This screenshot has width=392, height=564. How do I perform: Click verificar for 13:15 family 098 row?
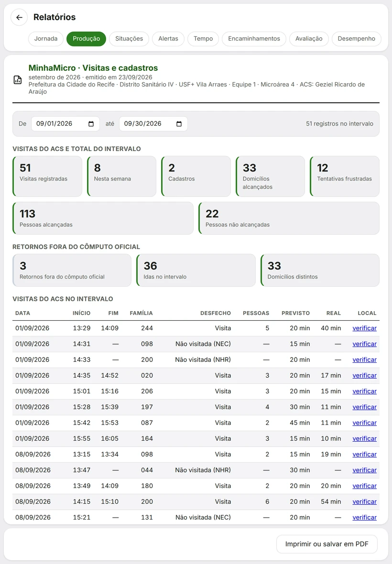point(364,455)
